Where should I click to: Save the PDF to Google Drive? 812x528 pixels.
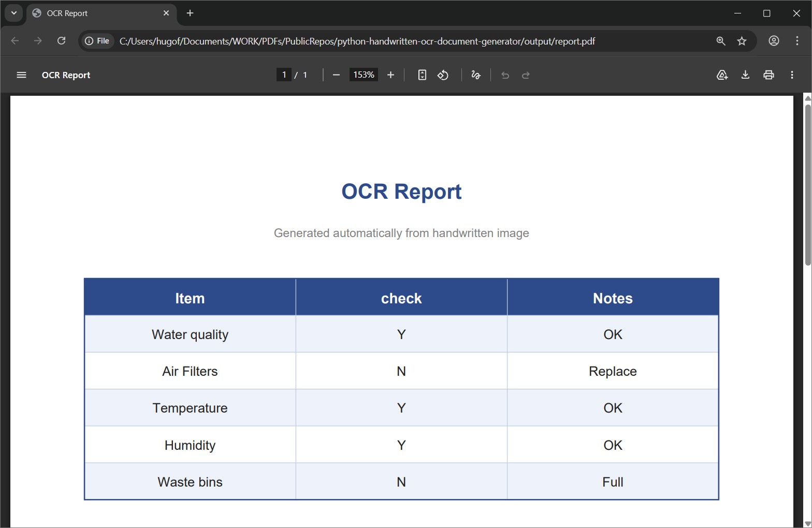[722, 75]
